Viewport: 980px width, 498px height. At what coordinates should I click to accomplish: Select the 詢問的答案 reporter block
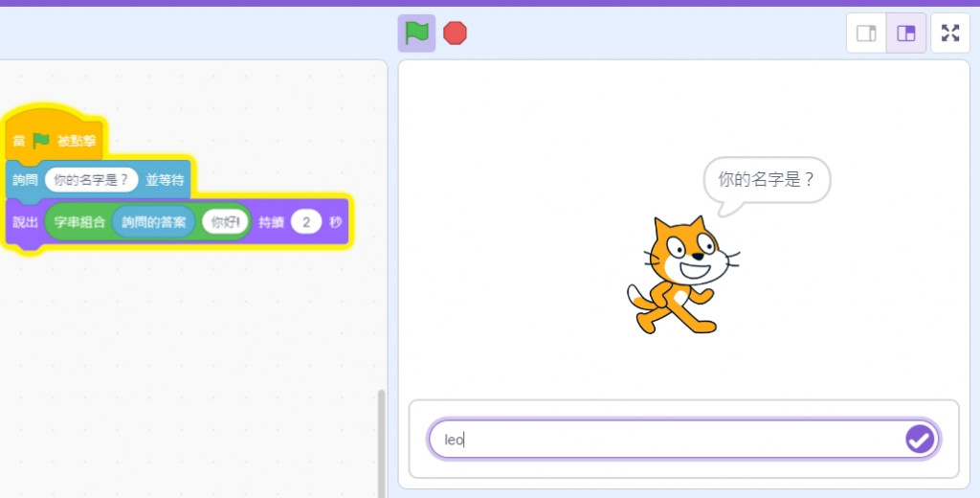(x=154, y=222)
